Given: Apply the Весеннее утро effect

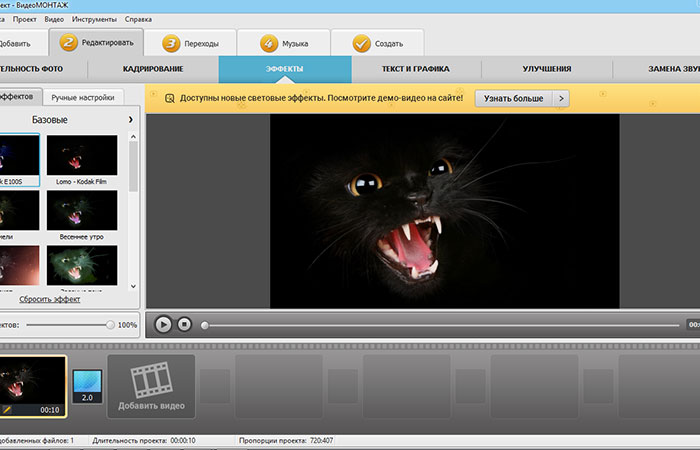Looking at the screenshot, I should [x=82, y=216].
